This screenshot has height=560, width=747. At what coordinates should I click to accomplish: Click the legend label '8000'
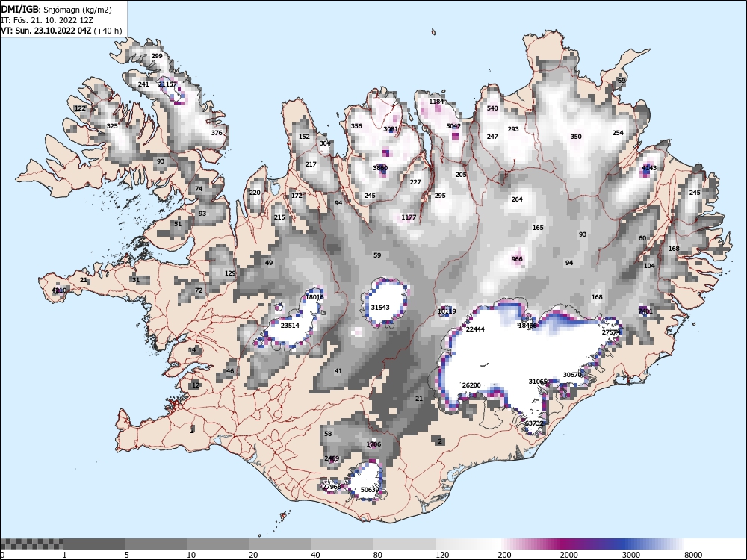click(x=693, y=555)
